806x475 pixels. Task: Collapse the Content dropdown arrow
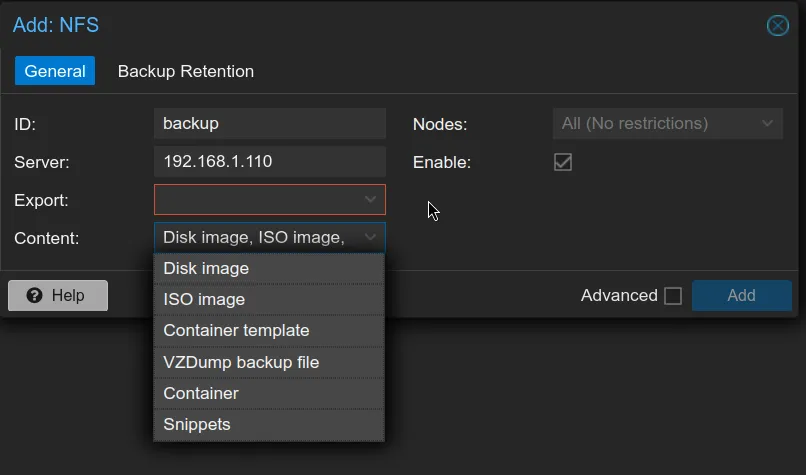click(370, 237)
